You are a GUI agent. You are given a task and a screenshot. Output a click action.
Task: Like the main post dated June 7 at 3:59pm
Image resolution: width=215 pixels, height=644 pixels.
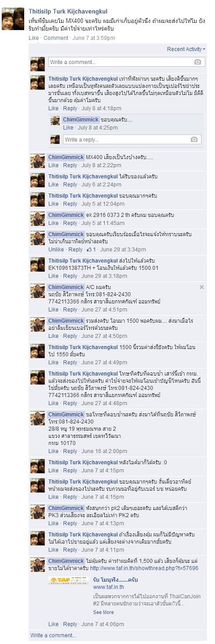tap(34, 38)
